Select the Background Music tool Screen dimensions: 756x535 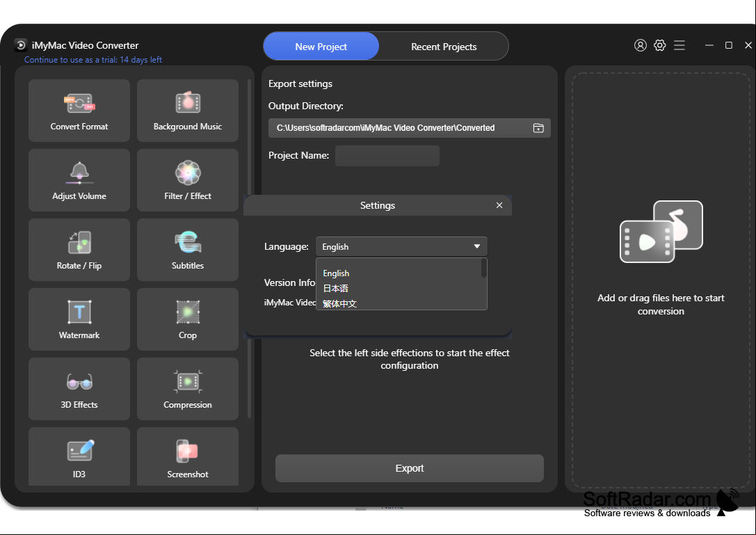coord(188,111)
